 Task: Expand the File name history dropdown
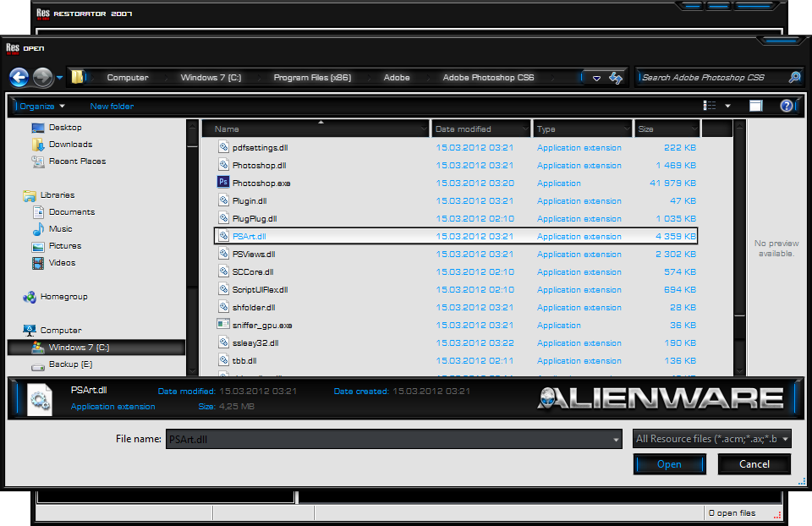pyautogui.click(x=616, y=440)
